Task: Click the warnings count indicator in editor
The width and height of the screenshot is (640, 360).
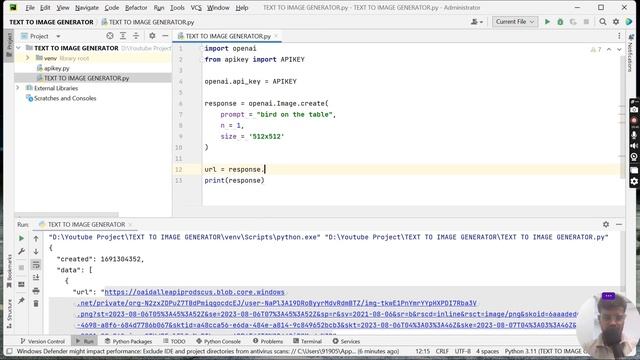Action: coord(596,49)
